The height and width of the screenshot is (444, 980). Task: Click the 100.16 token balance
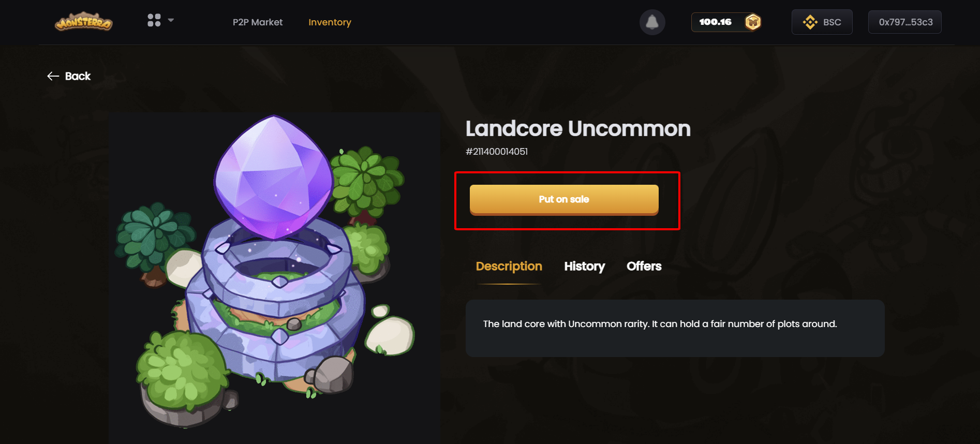click(716, 22)
